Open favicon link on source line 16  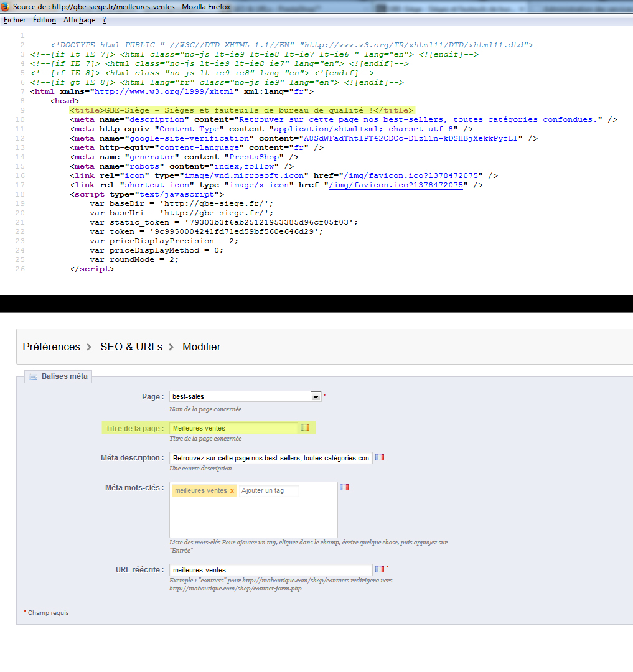point(411,175)
